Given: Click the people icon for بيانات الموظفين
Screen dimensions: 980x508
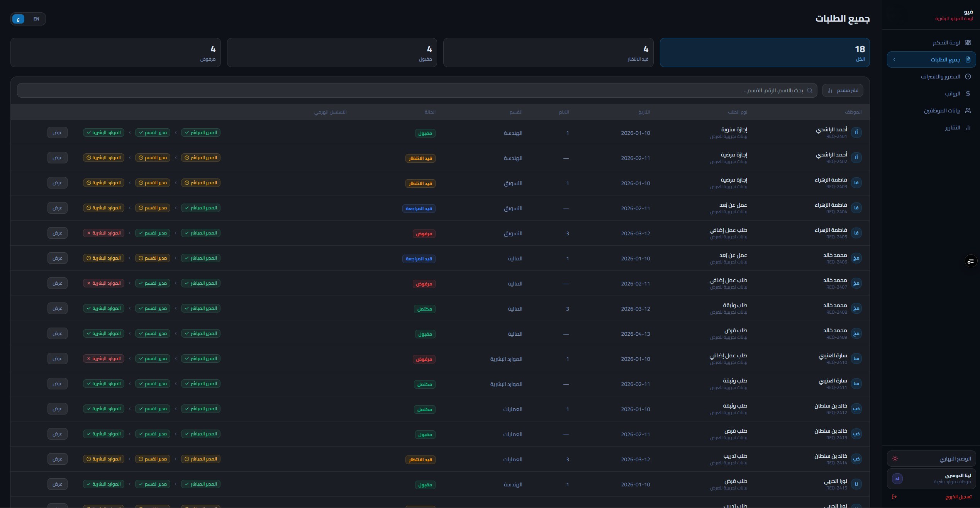Looking at the screenshot, I should click(x=968, y=110).
